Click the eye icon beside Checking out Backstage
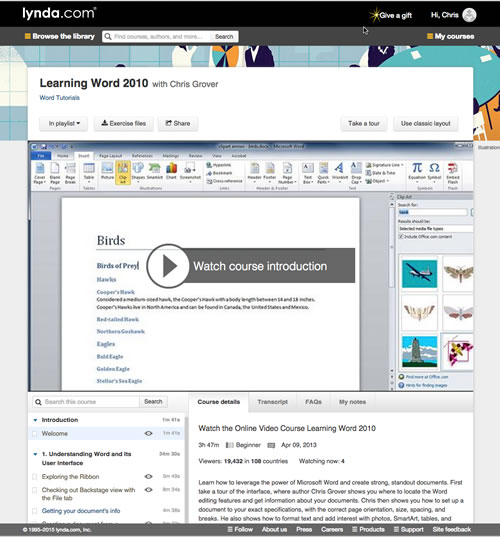500x537 pixels. pos(148,490)
